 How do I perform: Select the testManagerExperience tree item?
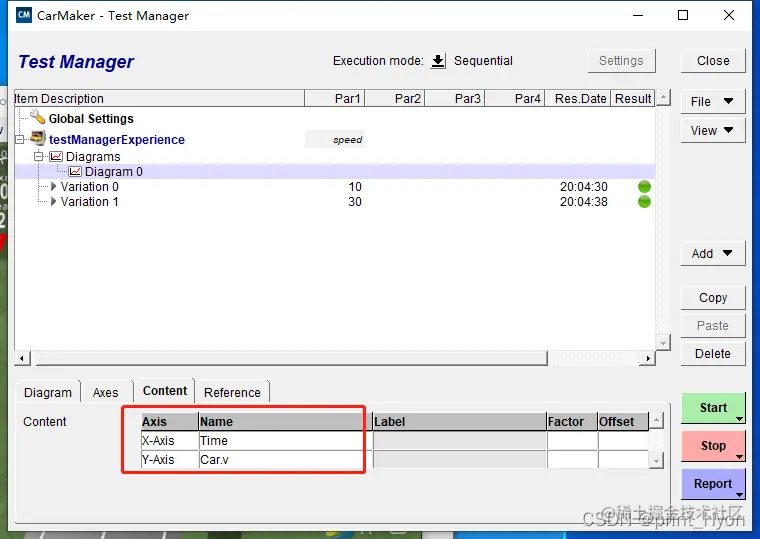(117, 140)
